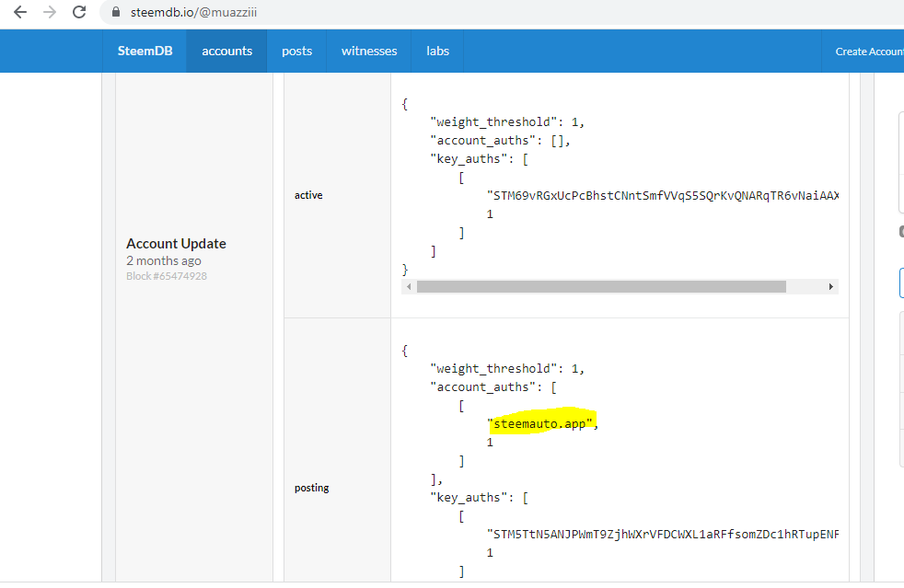Open the SteemDB home link

(x=145, y=51)
